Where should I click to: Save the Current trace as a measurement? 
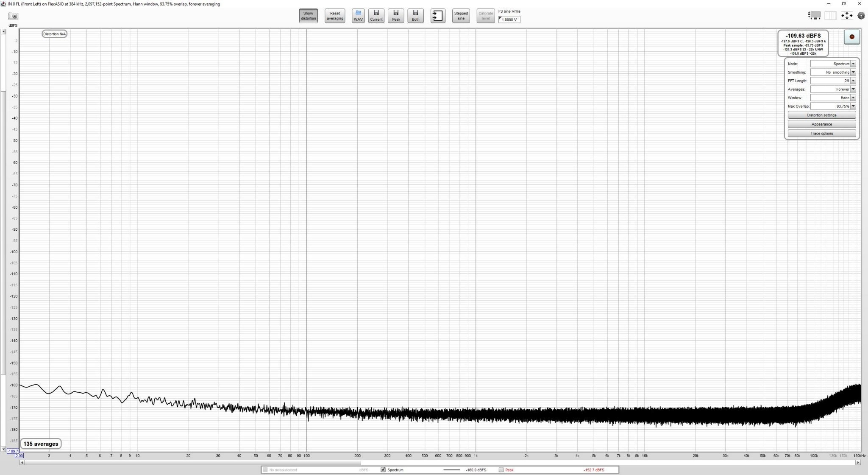click(376, 16)
